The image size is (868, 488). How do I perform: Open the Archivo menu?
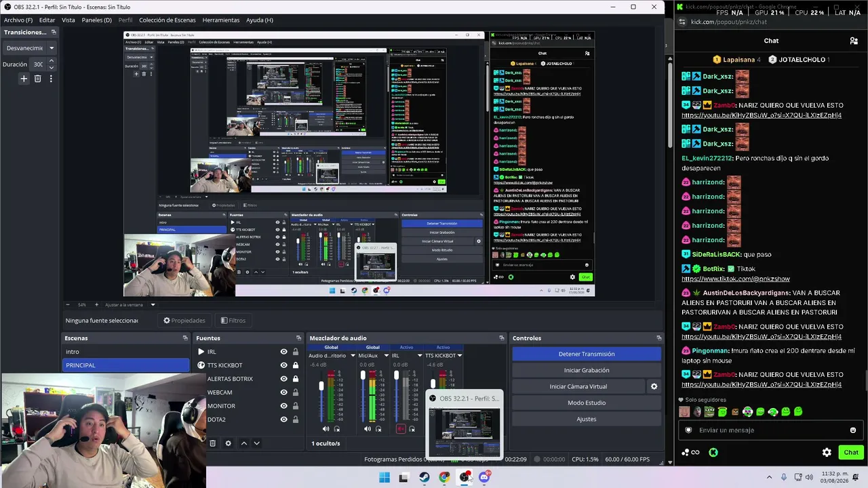pos(18,20)
